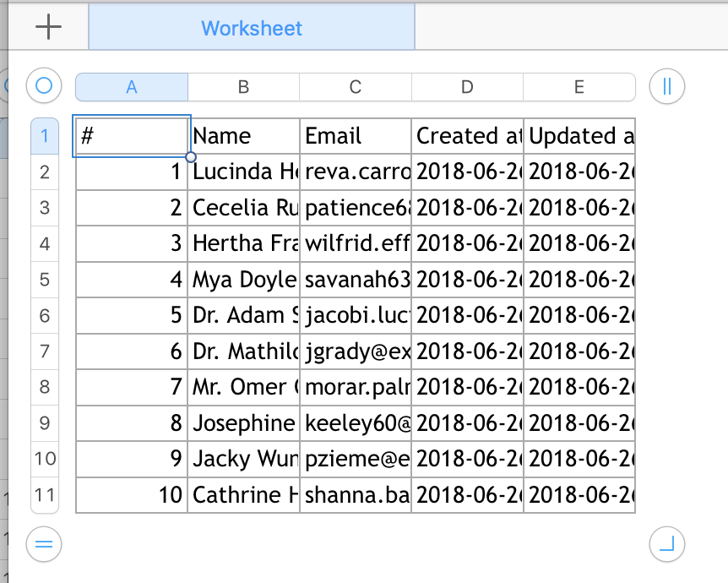Select row 11 header
The image size is (728, 583).
[45, 494]
